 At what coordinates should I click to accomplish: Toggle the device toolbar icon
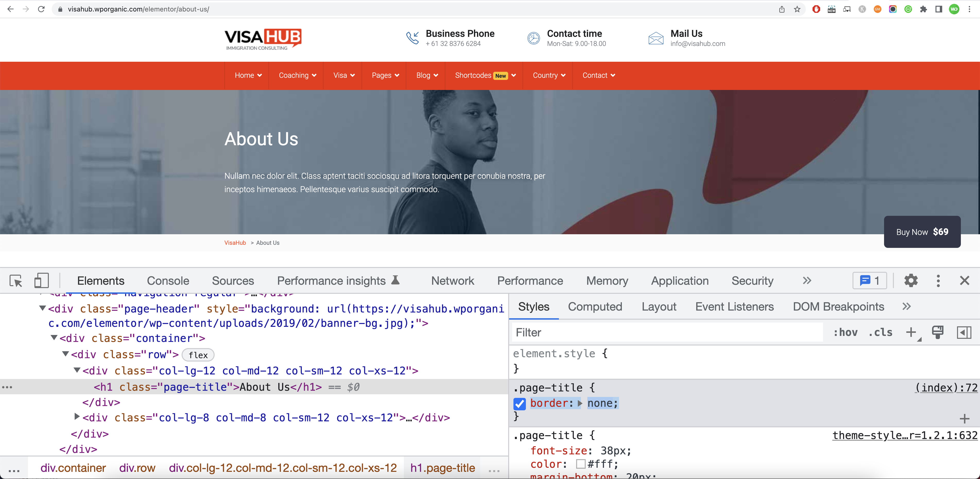pyautogui.click(x=41, y=281)
